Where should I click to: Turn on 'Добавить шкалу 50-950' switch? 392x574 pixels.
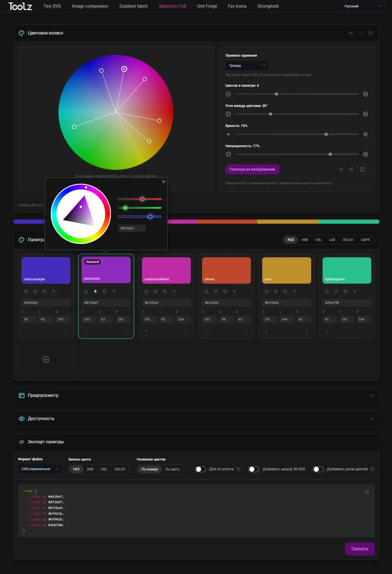[x=254, y=469]
